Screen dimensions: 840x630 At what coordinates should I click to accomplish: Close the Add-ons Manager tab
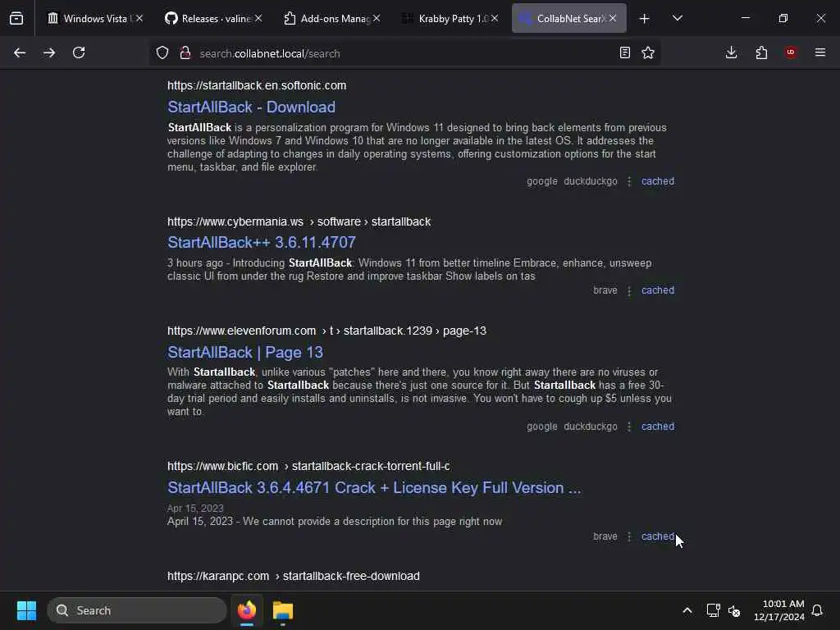pyautogui.click(x=377, y=19)
